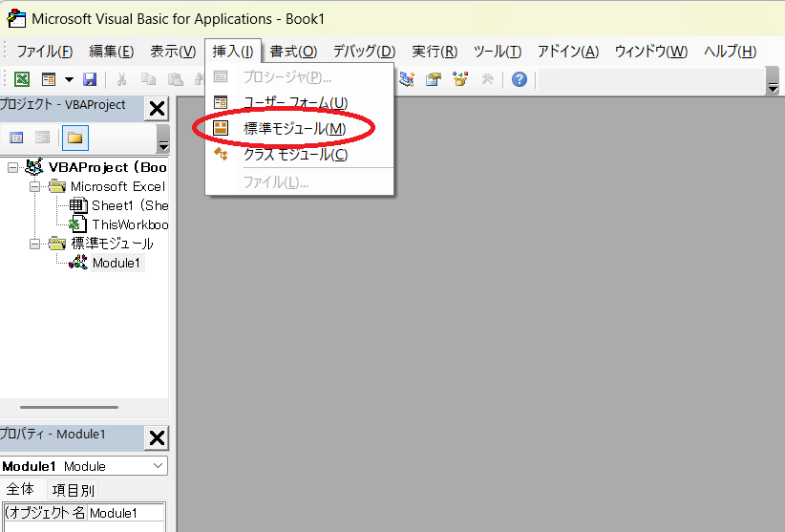The width and height of the screenshot is (785, 532).
Task: Click the オブジェクト名 value field Module1
Action: point(126,513)
